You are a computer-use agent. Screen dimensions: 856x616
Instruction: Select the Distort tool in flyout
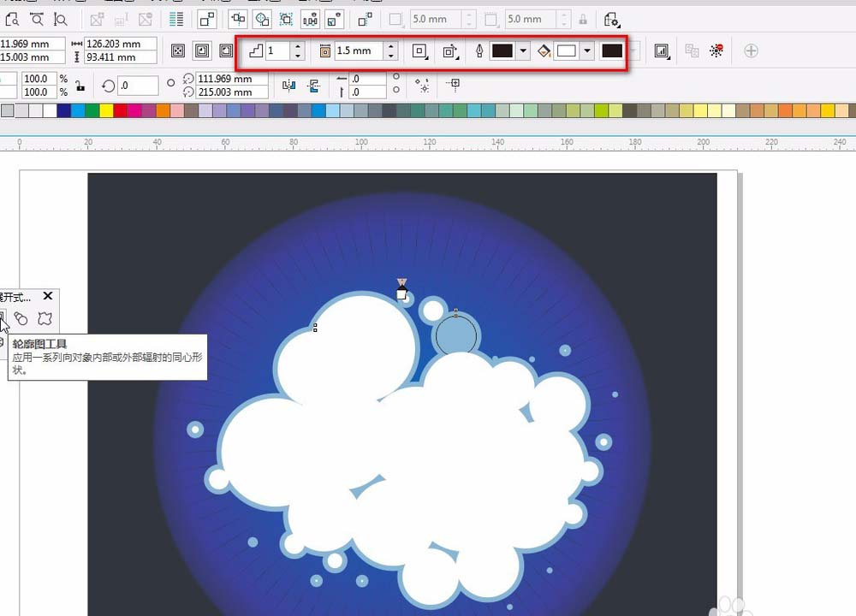[45, 318]
